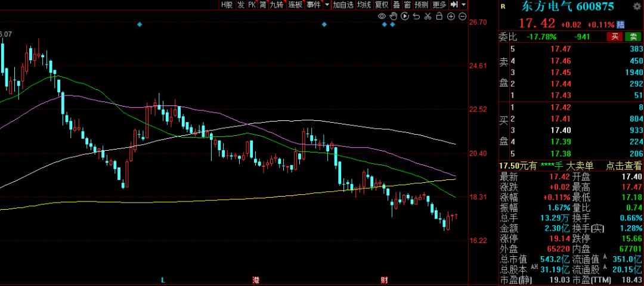
Task: Zoom in with the plus icon
Action: (x=451, y=16)
